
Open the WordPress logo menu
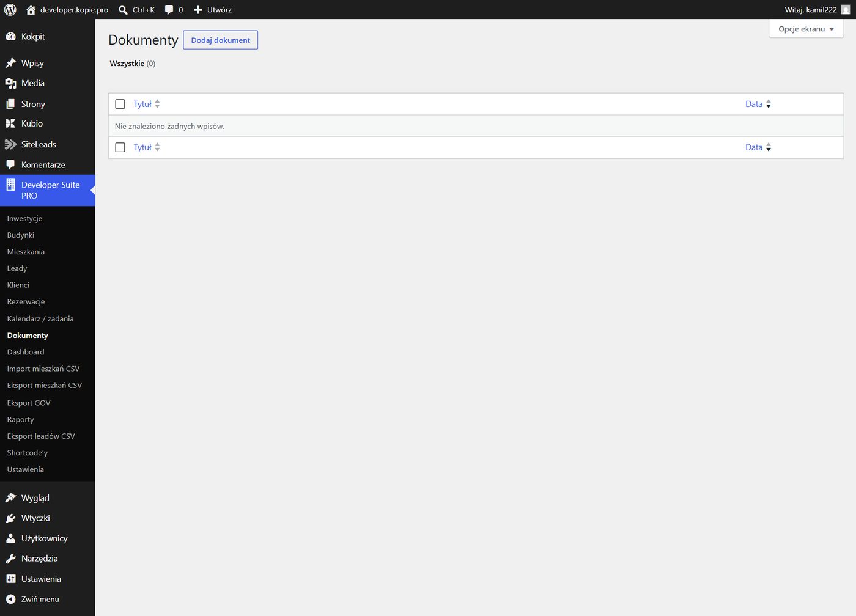click(10, 10)
